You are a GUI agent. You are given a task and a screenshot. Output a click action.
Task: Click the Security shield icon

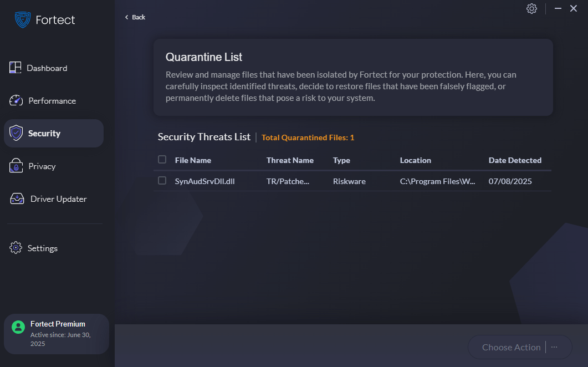click(15, 133)
